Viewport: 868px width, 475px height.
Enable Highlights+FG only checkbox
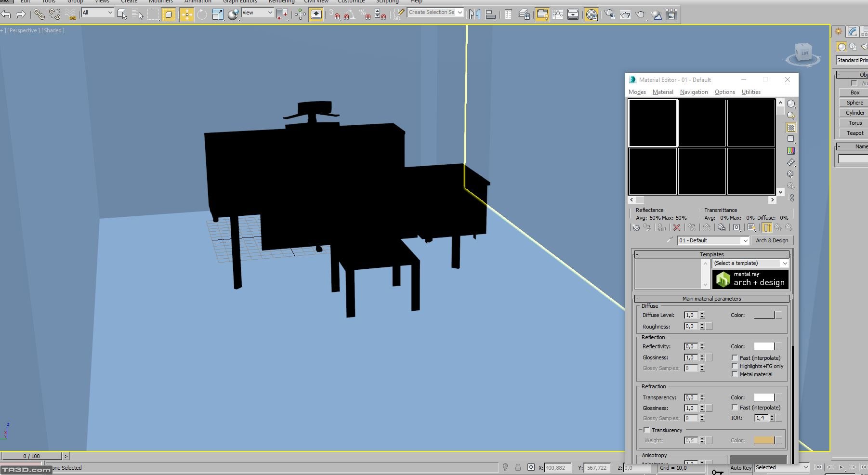tap(735, 366)
